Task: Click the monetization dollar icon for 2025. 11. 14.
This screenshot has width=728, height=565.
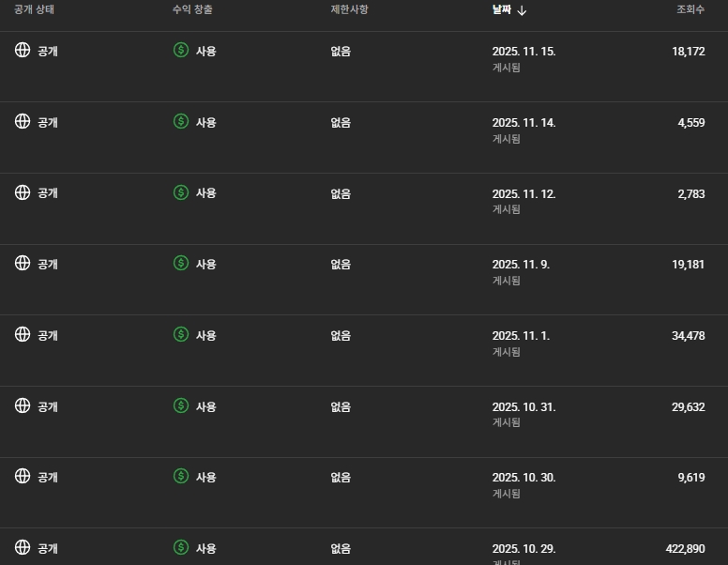Action: (181, 121)
